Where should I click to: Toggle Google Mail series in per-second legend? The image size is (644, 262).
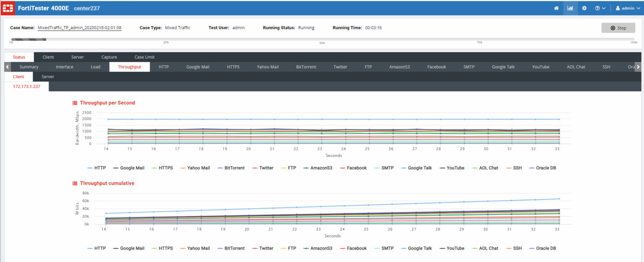pos(129,168)
